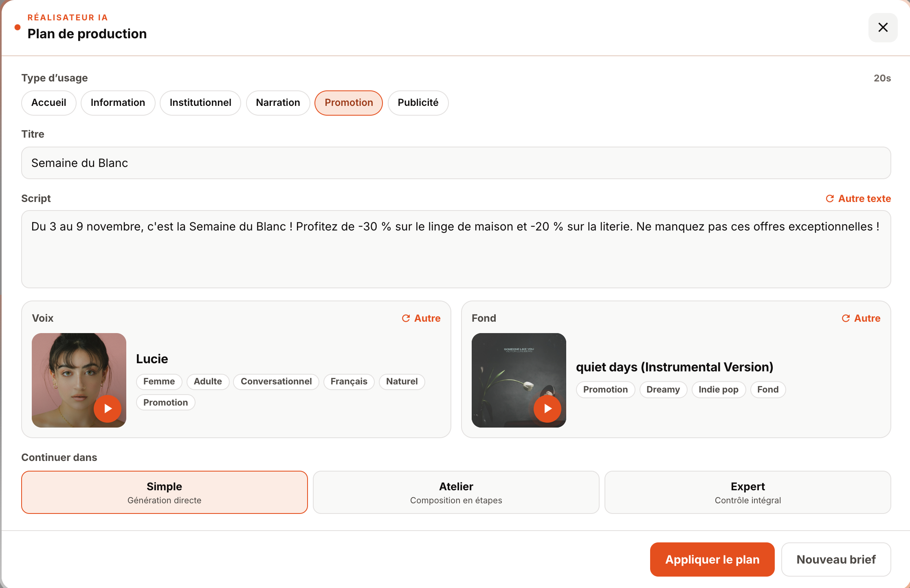Click the Français voice tag
The width and height of the screenshot is (910, 588).
click(x=349, y=382)
